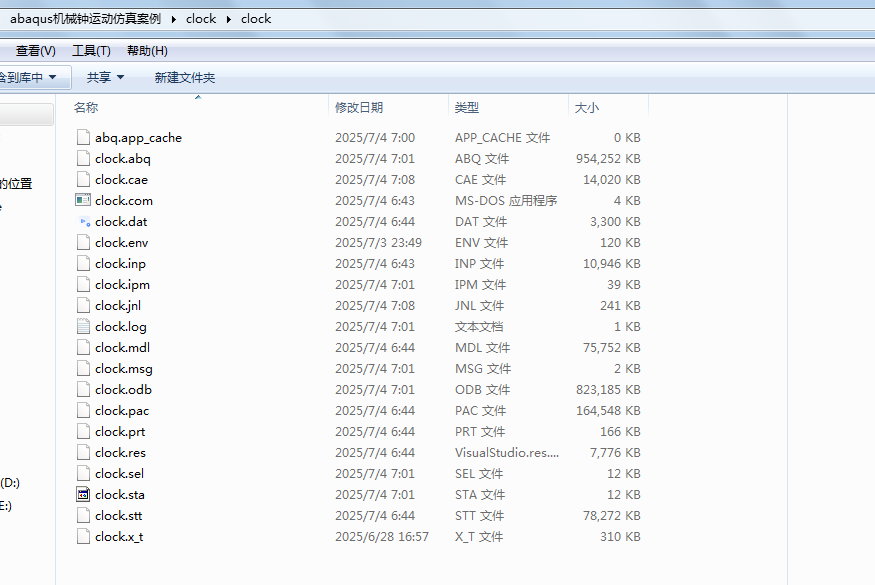
Task: Go to abaqus机械钟运动仿真案例 folder in address bar
Action: click(85, 19)
